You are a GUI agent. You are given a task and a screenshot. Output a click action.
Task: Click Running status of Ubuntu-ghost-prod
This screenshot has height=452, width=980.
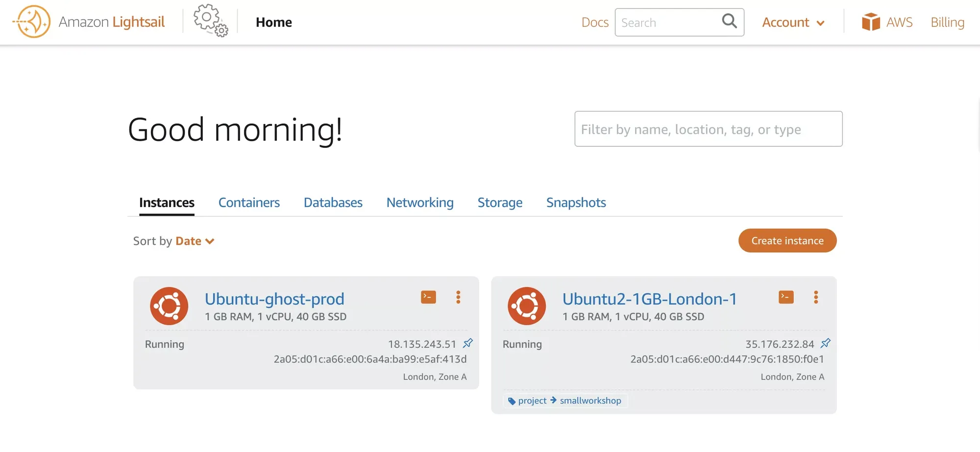click(x=165, y=344)
